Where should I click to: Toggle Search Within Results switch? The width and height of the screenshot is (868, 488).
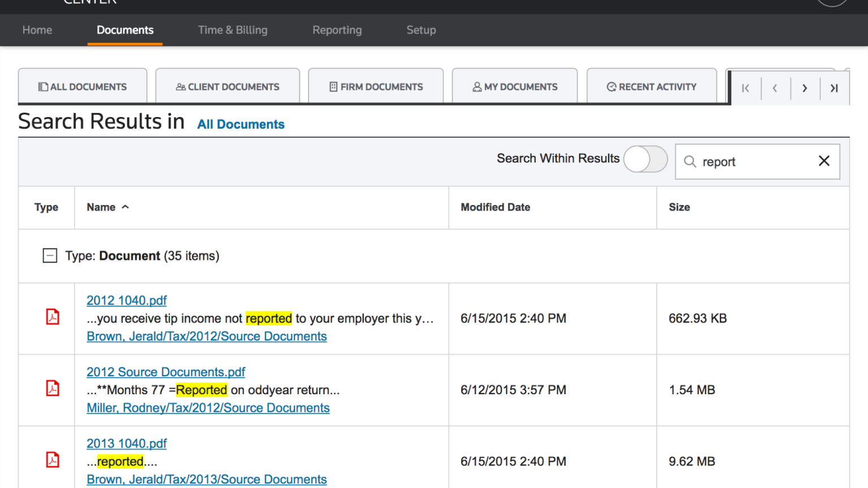645,159
